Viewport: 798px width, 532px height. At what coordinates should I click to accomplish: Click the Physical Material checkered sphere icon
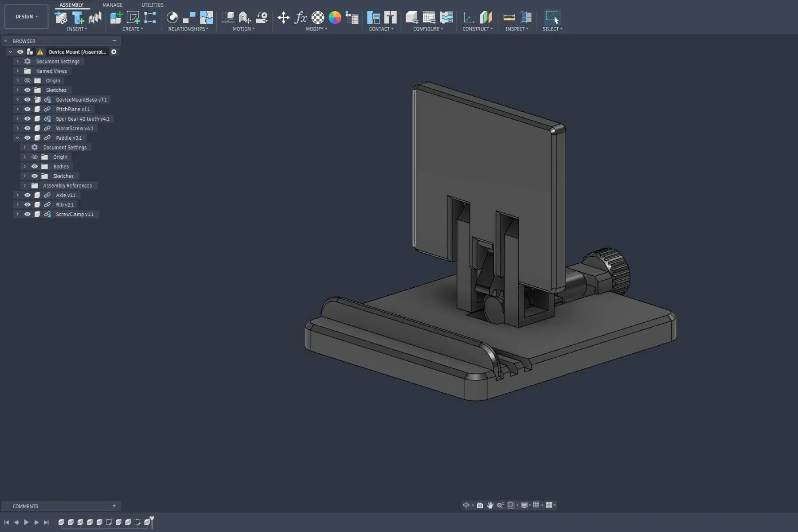[318, 18]
